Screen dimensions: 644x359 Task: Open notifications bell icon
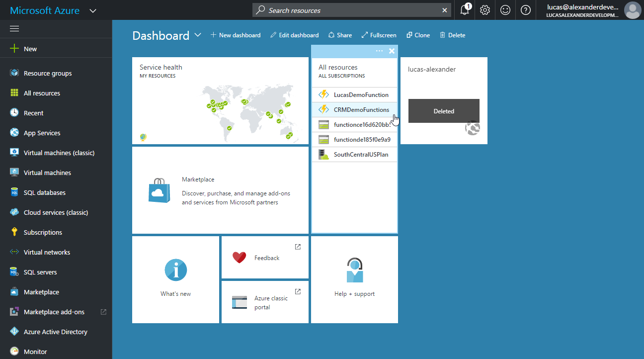pyautogui.click(x=465, y=10)
